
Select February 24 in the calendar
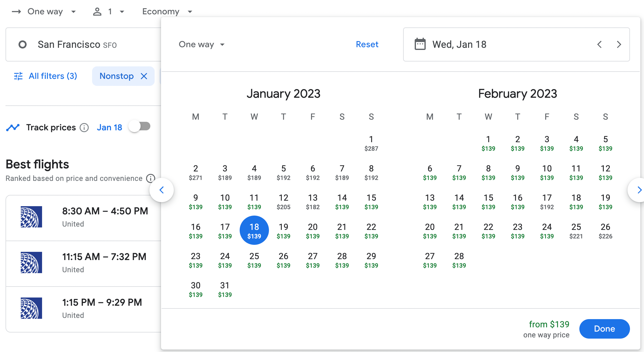click(x=547, y=230)
